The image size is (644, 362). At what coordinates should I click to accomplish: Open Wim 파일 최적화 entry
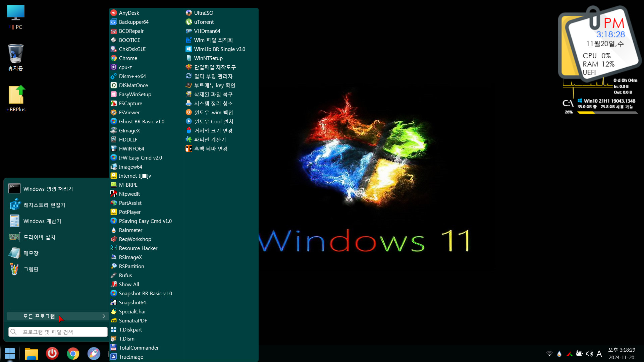pyautogui.click(x=209, y=40)
